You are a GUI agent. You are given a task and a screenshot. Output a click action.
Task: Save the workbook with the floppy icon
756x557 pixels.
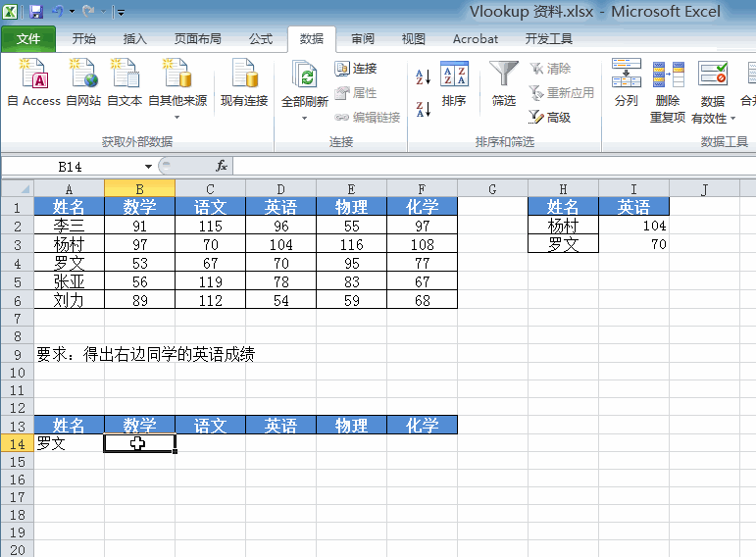[36, 12]
